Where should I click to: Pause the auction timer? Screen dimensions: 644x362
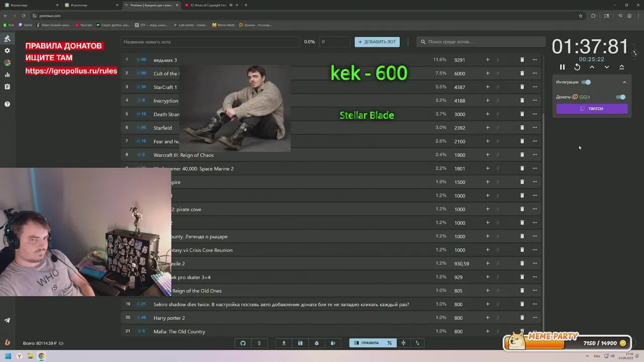pos(562,67)
